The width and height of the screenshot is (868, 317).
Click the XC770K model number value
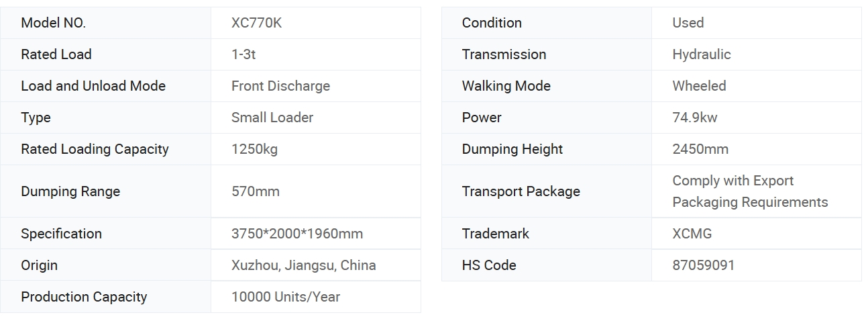pos(256,23)
